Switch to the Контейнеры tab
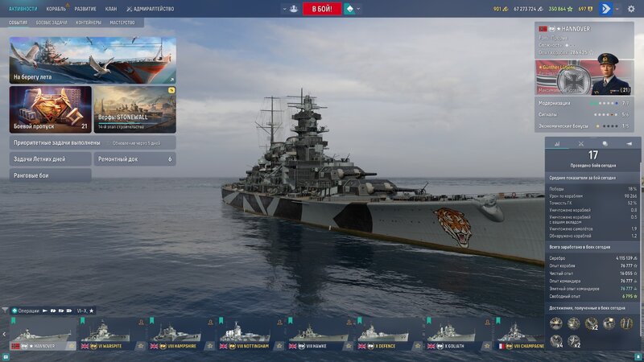Viewport: 644px width, 362px height. click(89, 23)
